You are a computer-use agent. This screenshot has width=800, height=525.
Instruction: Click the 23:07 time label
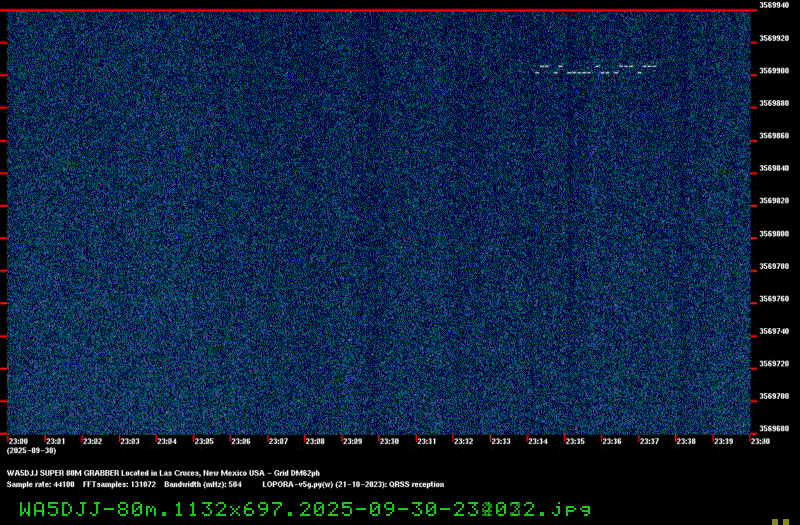click(x=278, y=441)
